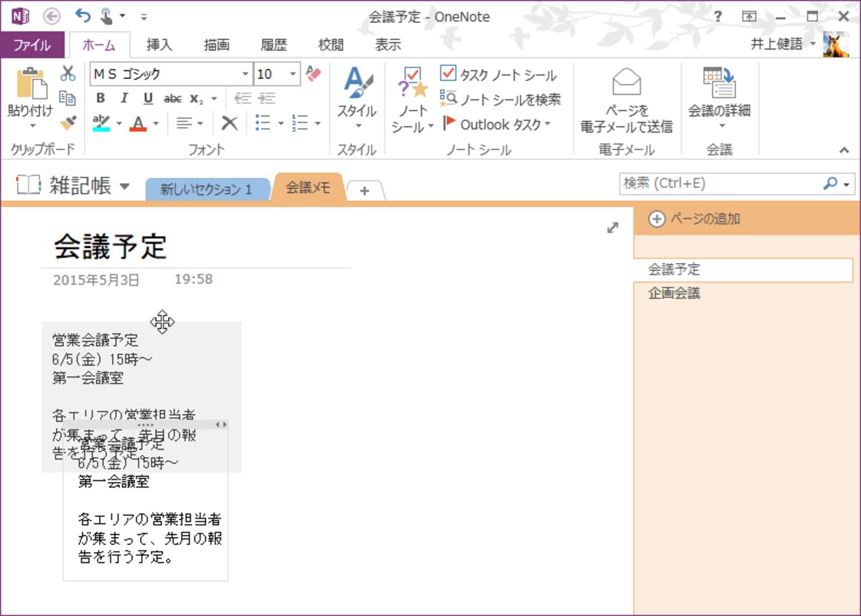Select the Format Painter brush
The image size is (861, 616).
tap(68, 123)
